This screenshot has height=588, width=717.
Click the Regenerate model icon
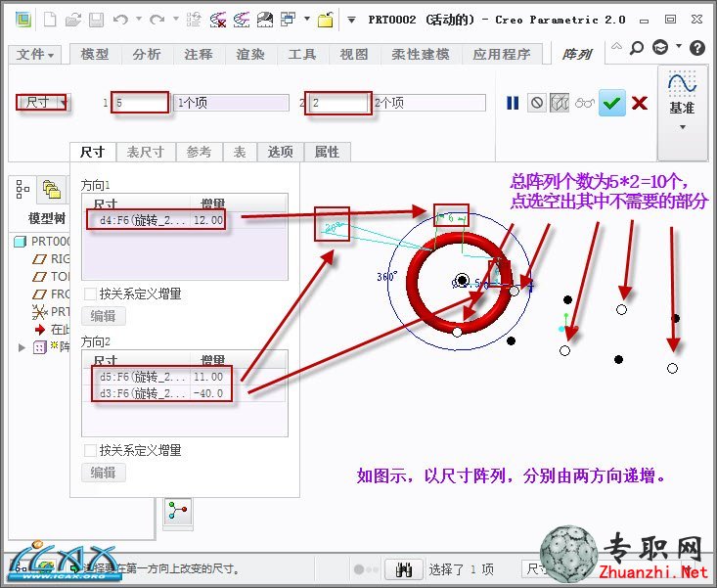194,20
